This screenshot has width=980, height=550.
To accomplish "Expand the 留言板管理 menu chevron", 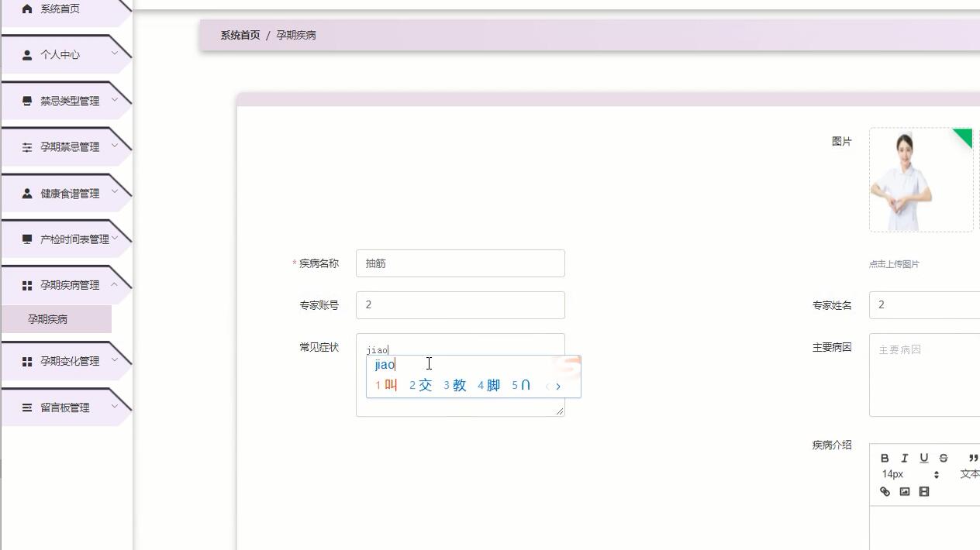I will tap(115, 406).
